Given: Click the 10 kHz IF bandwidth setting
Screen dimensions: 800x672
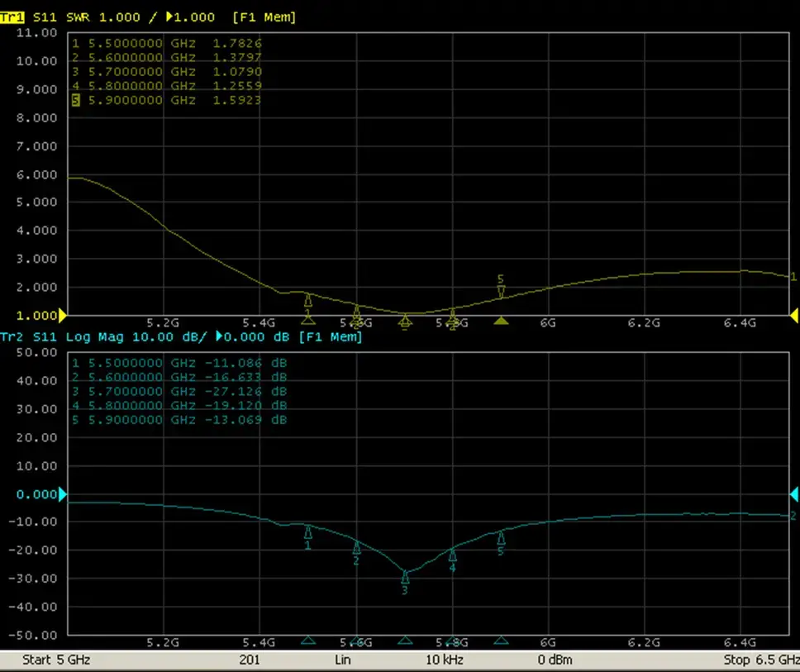Looking at the screenshot, I should pos(445,660).
